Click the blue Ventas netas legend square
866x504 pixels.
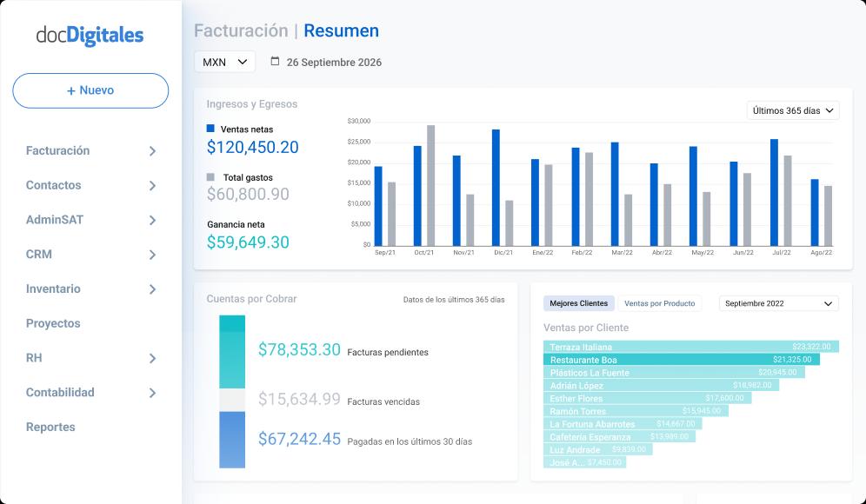[210, 129]
